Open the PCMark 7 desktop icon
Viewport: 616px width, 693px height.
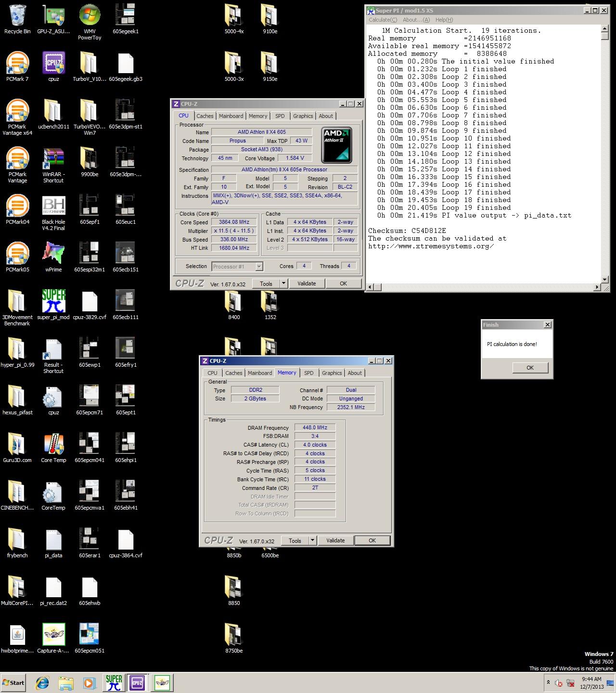(17, 67)
